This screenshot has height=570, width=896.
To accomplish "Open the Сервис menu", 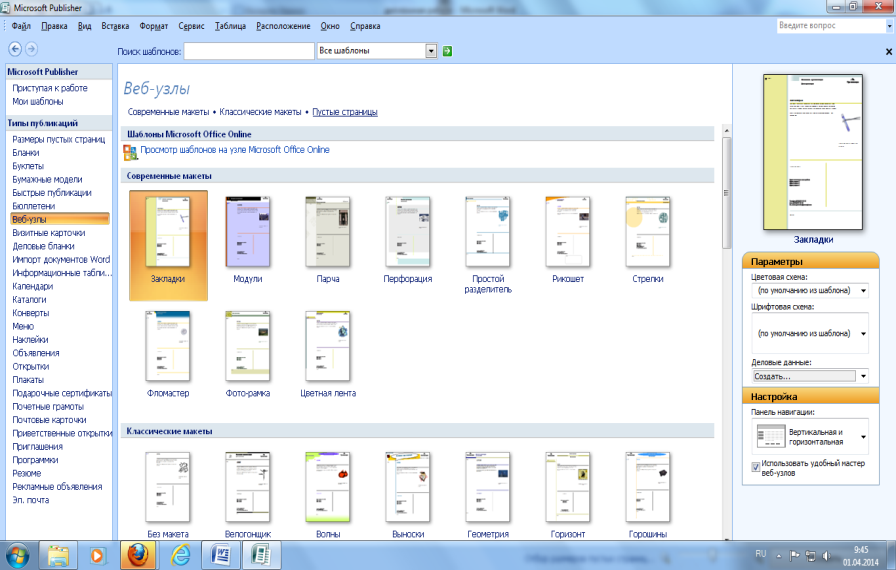I will [191, 26].
